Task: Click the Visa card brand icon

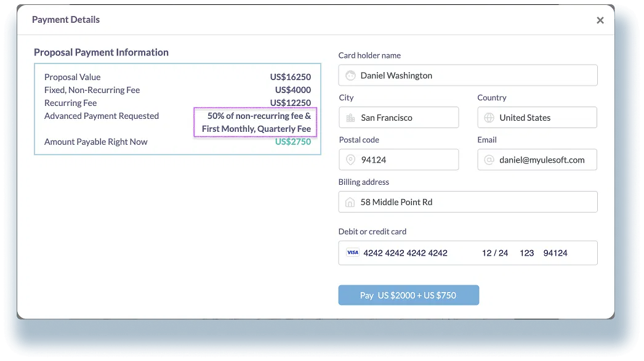Action: pos(352,253)
